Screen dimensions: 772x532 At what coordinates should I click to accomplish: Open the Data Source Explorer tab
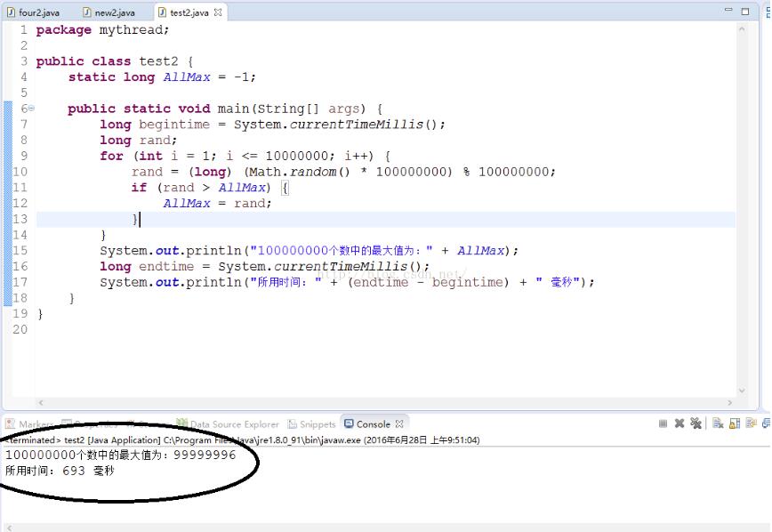[x=228, y=423]
